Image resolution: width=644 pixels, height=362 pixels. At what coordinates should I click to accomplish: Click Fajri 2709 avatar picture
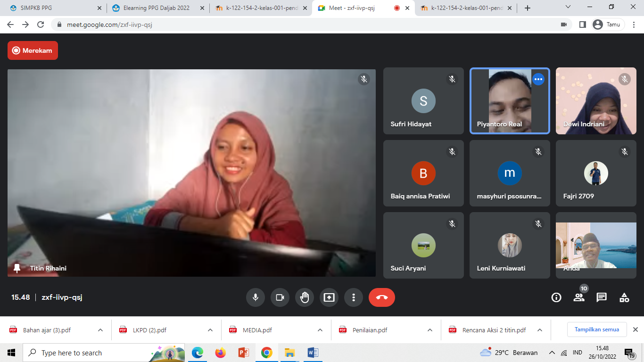(596, 173)
